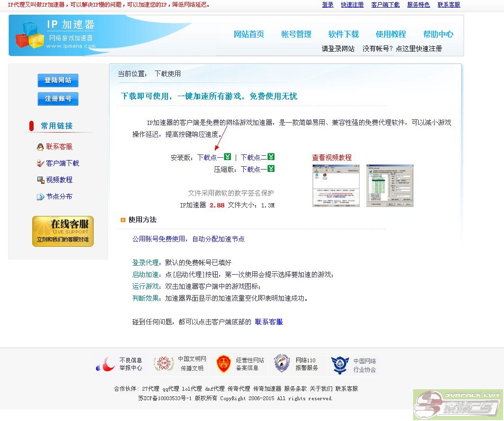Click 联系客服 in the footer links
The width and height of the screenshot is (504, 421).
pyautogui.click(x=347, y=389)
